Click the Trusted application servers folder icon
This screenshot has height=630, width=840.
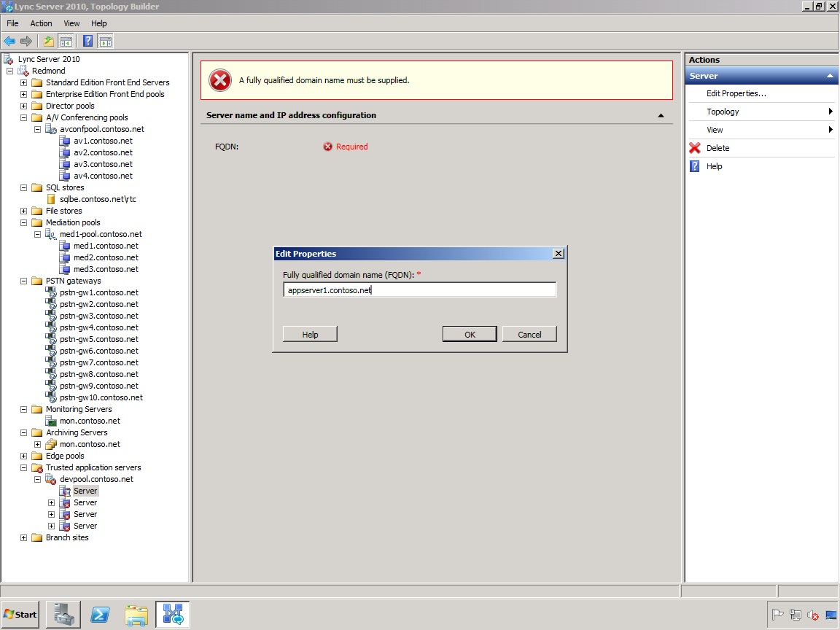37,467
